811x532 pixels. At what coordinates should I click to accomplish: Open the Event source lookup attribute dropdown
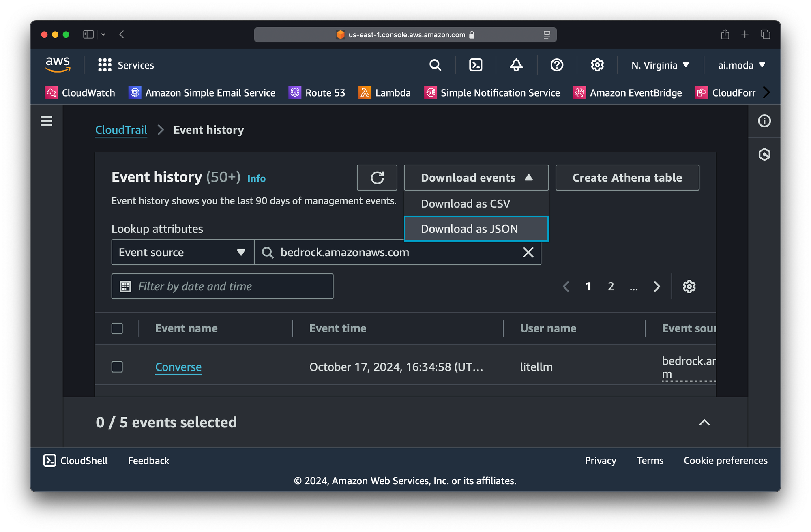coord(182,252)
